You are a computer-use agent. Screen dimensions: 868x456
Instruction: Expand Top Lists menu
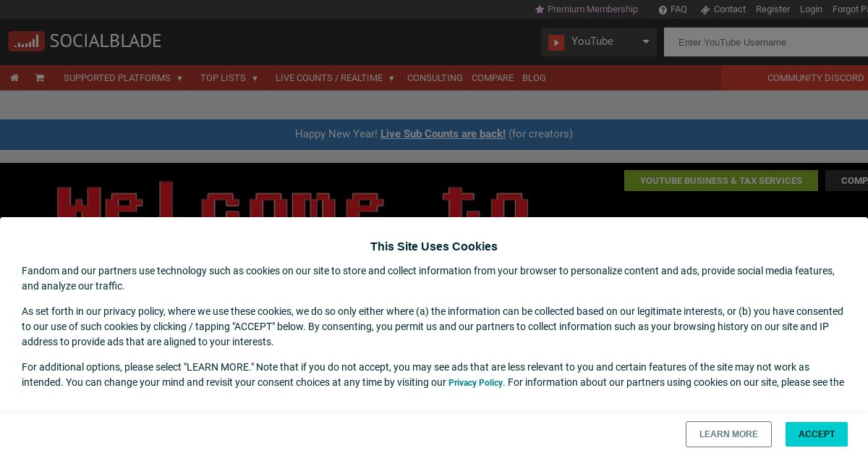pyautogui.click(x=229, y=78)
